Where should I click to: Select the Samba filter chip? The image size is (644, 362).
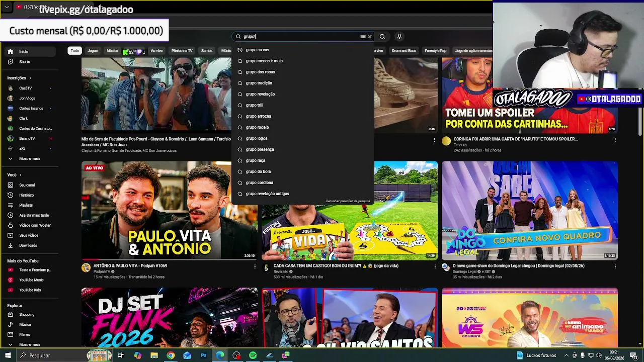click(x=207, y=51)
